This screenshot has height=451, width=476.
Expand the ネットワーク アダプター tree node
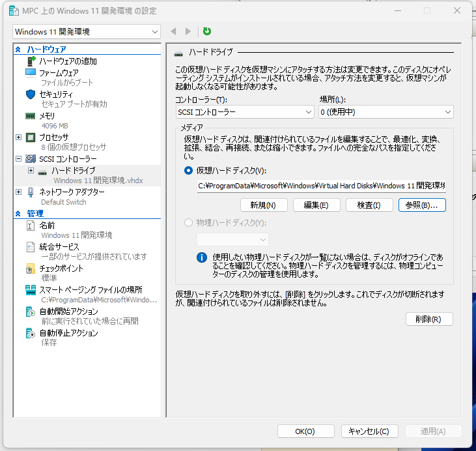pyautogui.click(x=18, y=192)
